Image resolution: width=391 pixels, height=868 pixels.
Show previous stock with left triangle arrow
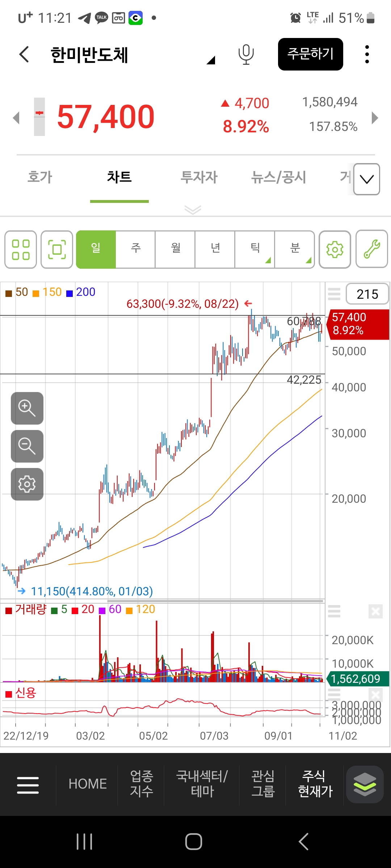(x=16, y=118)
